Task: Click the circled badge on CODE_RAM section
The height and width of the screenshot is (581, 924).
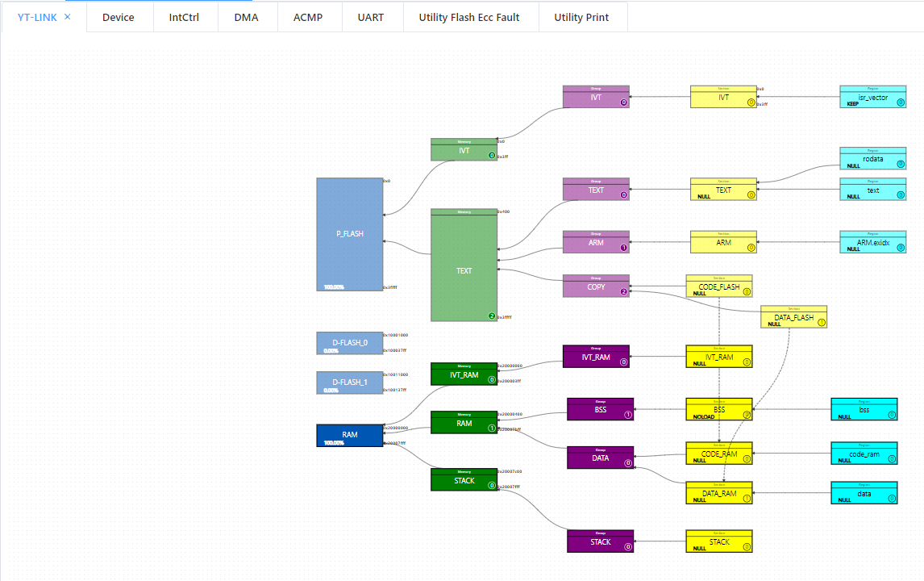Action: tap(747, 459)
